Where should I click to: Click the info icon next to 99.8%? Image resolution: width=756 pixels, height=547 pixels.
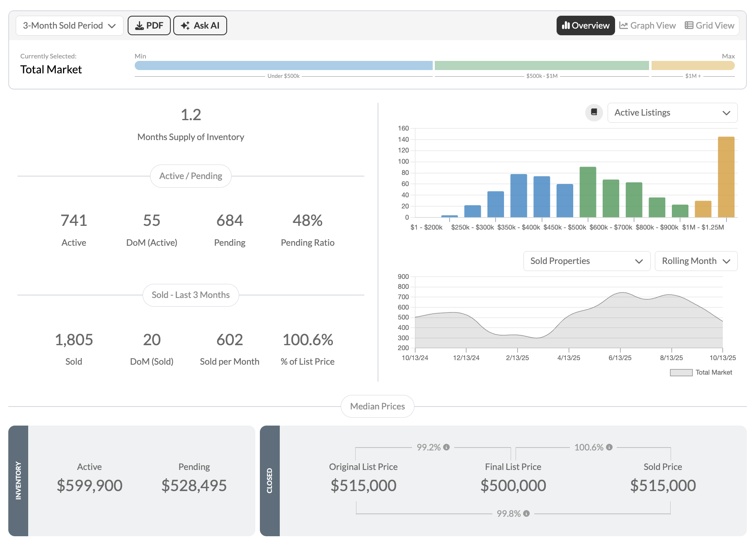(526, 513)
